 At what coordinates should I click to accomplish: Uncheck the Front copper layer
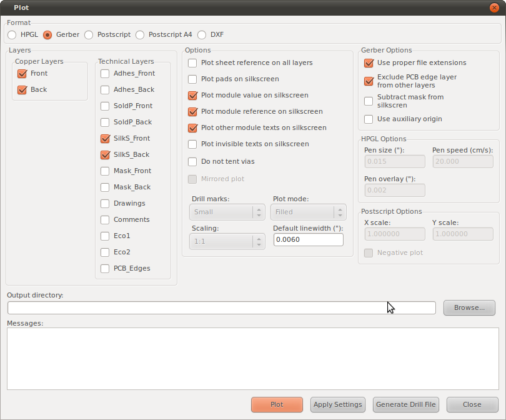[x=22, y=74]
